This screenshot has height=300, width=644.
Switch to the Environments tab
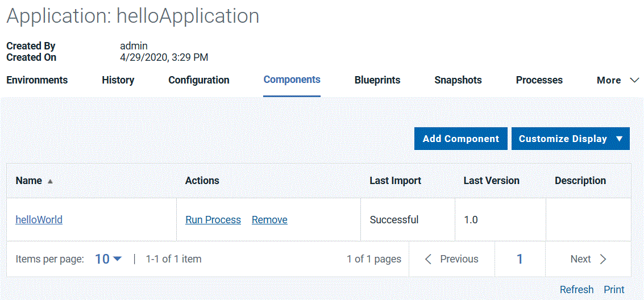click(37, 80)
